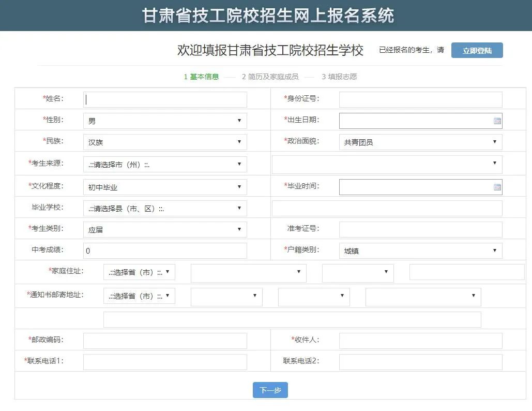The width and height of the screenshot is (532, 411).
Task: Open 考生来源 city selection dropdown
Action: click(x=164, y=165)
